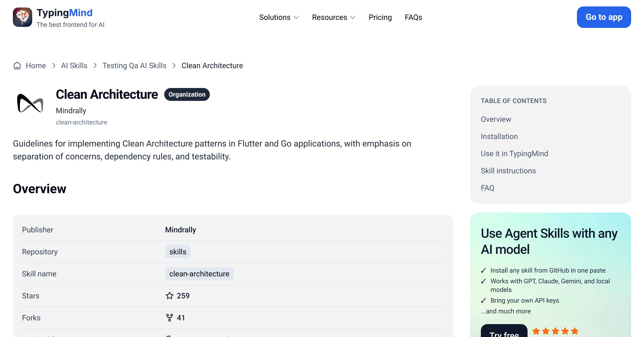This screenshot has height=337, width=644.
Task: Click the Go to app button
Action: pyautogui.click(x=604, y=17)
